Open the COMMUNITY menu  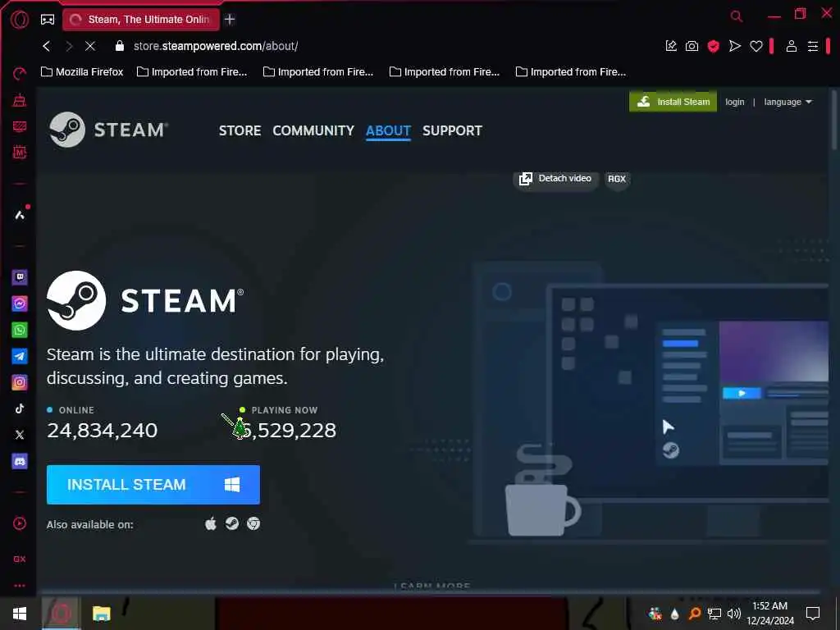[x=313, y=130]
